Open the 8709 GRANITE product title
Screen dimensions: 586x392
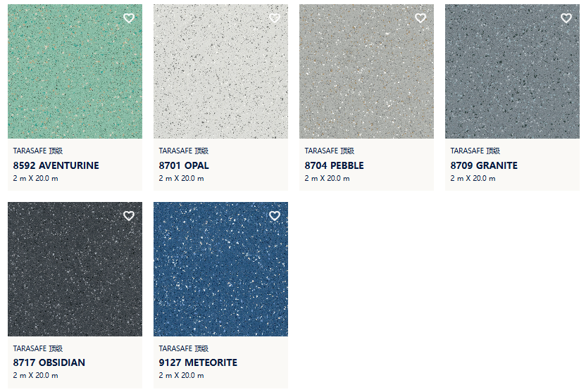point(484,165)
